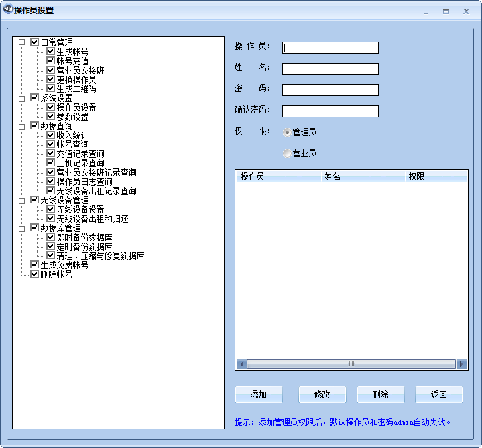
Task: Uncheck the 操作员日志查询 checkbox
Action: point(51,182)
